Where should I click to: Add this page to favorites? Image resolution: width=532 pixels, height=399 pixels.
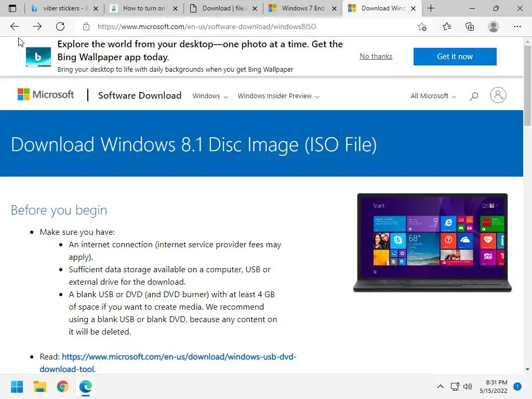(422, 26)
